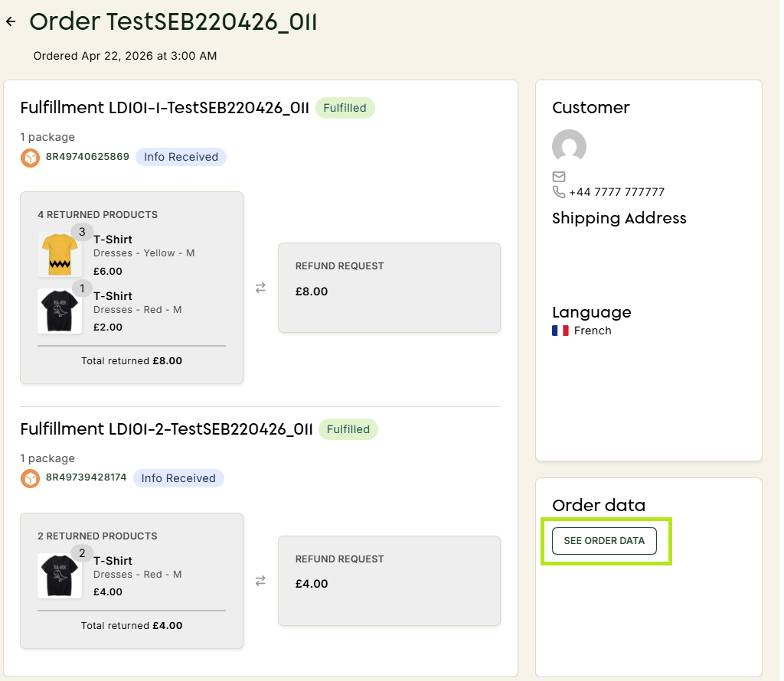
Task: Select the black T-Shirt thumbnail in second fulfillment
Action: click(x=60, y=575)
